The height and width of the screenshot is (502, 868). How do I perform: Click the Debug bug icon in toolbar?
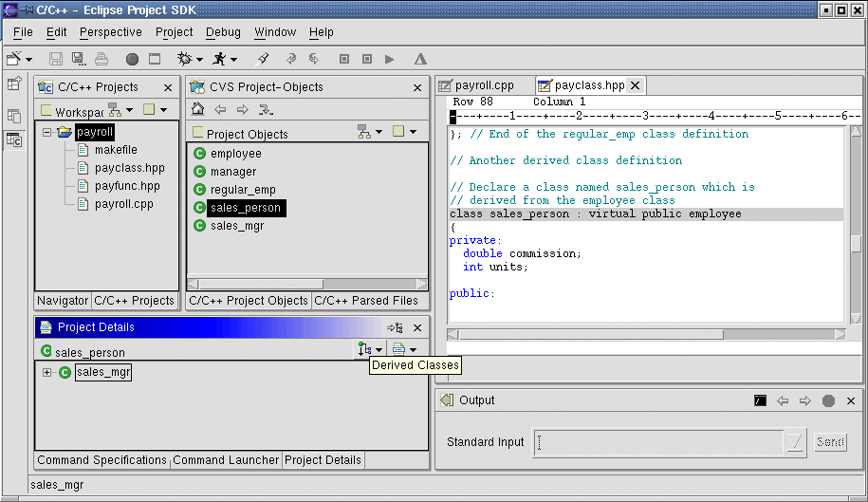coord(184,59)
